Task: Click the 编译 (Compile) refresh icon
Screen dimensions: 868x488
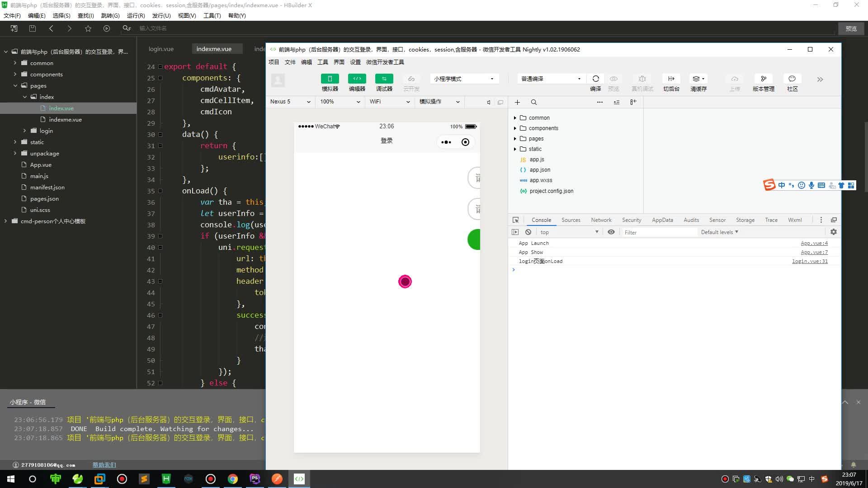Action: click(x=596, y=79)
